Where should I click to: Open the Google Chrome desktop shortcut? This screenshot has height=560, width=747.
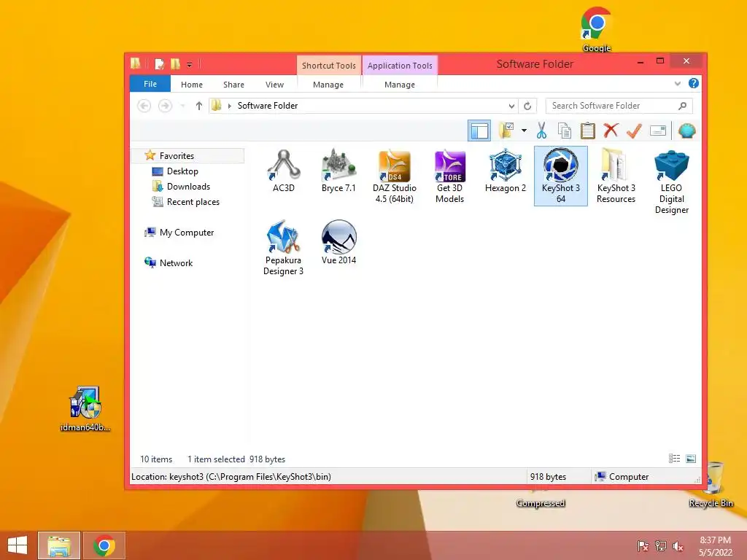[597, 28]
